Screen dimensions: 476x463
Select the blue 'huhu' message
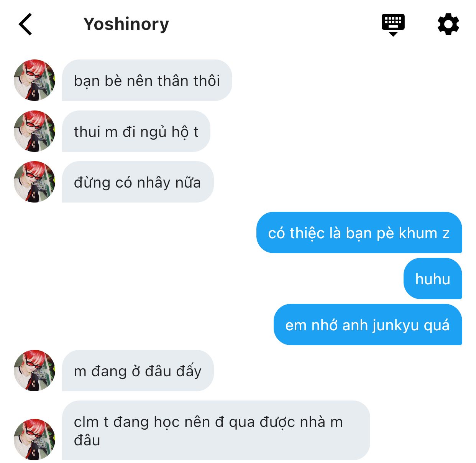click(x=433, y=278)
